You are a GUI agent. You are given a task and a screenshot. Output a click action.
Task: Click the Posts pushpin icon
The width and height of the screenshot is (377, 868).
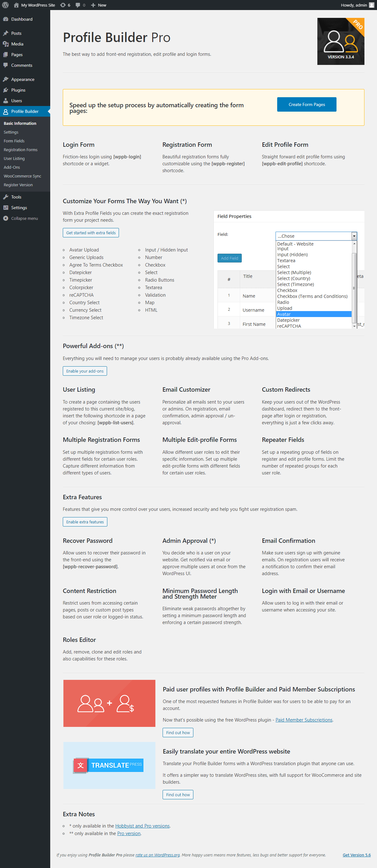[x=6, y=33]
